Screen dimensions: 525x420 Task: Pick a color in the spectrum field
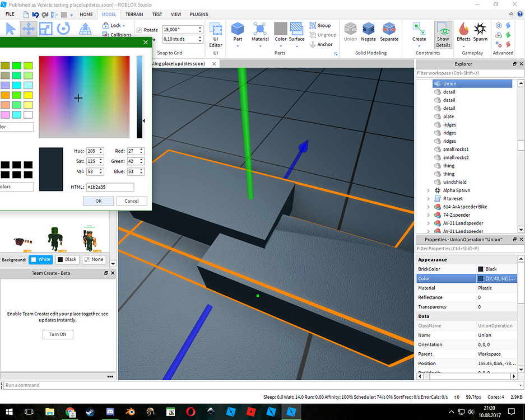pyautogui.click(x=84, y=97)
